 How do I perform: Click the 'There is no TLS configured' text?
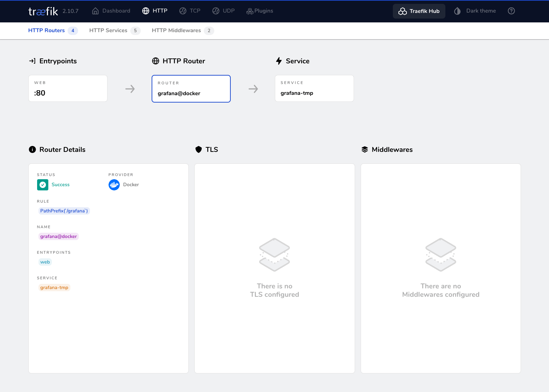coord(274,290)
